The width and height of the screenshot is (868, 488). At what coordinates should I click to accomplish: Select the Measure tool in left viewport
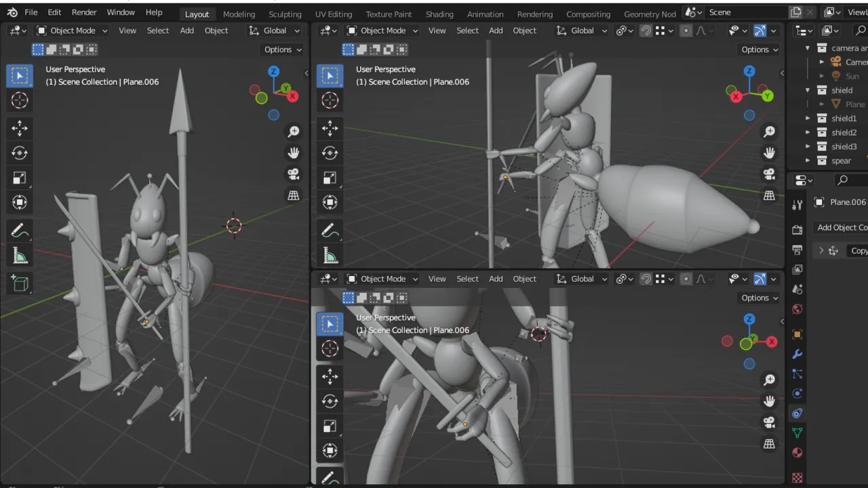pyautogui.click(x=20, y=256)
